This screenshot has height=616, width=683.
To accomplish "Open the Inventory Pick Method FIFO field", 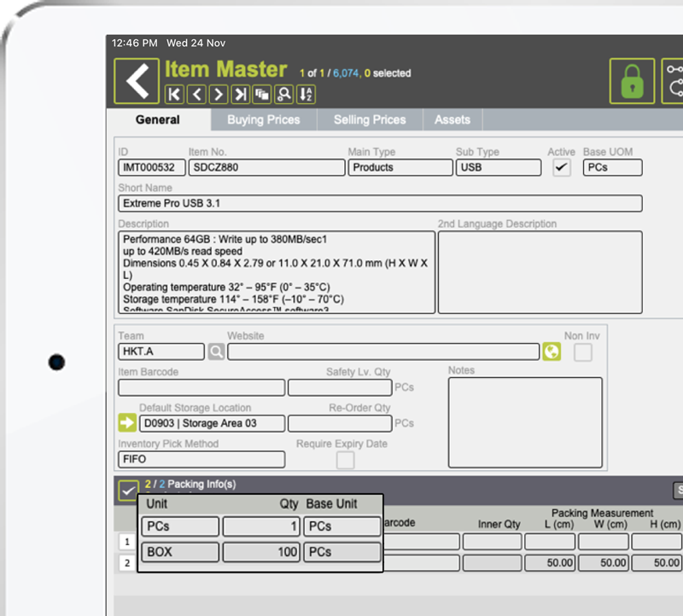I will tap(201, 459).
